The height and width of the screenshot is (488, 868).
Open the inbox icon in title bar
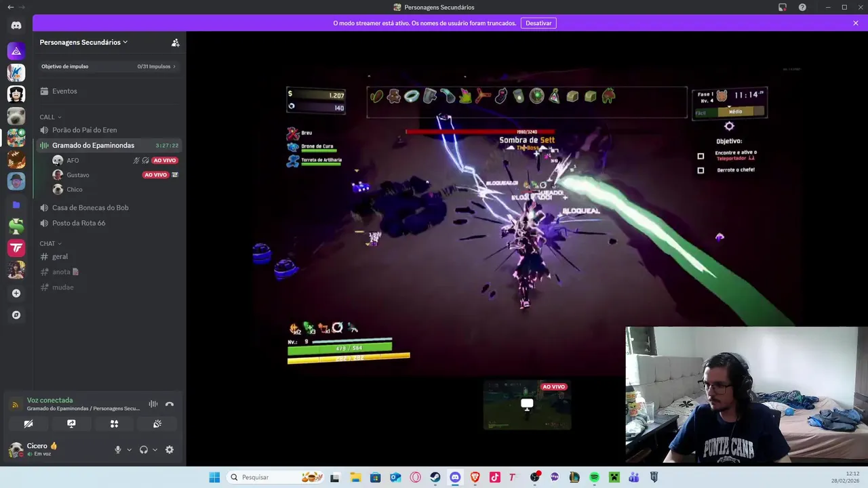(x=783, y=7)
